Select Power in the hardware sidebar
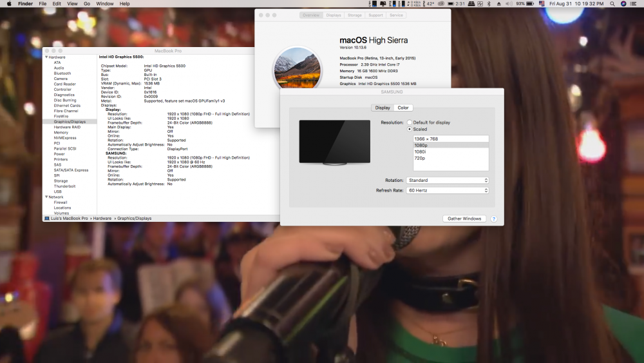This screenshot has height=363, width=644. click(x=59, y=154)
